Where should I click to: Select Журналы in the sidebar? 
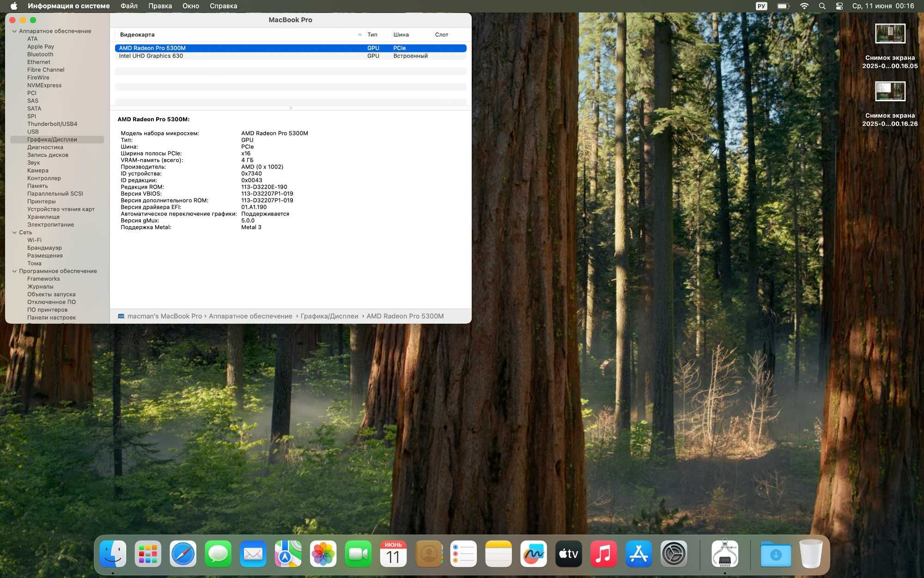click(40, 287)
